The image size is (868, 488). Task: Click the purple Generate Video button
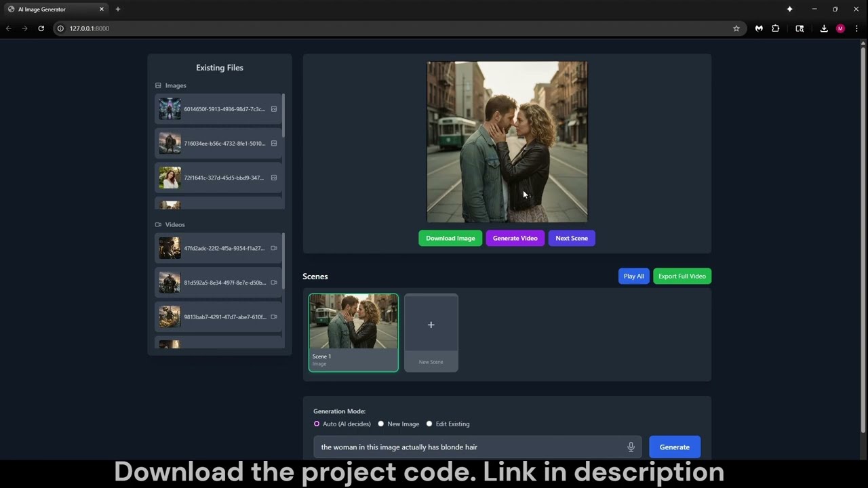pyautogui.click(x=515, y=239)
